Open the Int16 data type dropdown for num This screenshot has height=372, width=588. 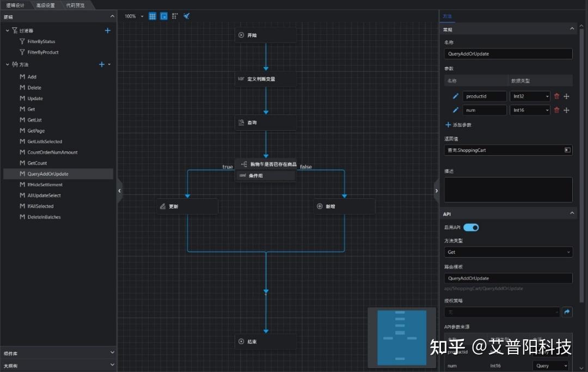click(x=530, y=110)
